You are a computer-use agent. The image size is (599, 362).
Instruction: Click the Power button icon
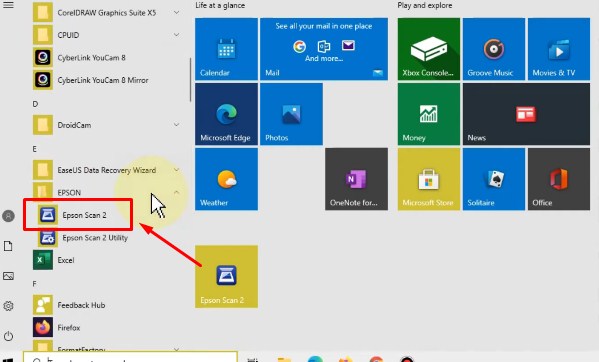(x=8, y=336)
